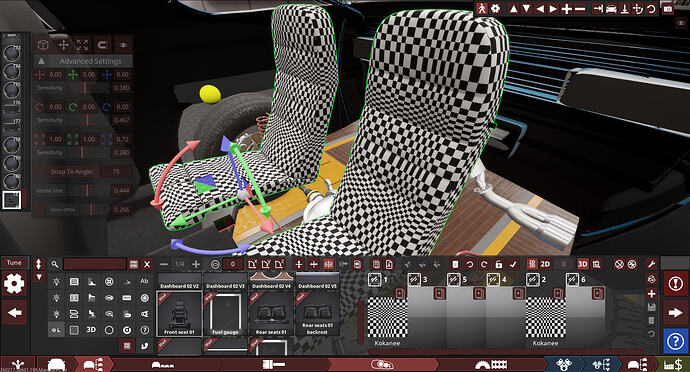Image resolution: width=690 pixels, height=372 pixels.
Task: Select the scale expand gizmo icon
Action: (x=82, y=45)
